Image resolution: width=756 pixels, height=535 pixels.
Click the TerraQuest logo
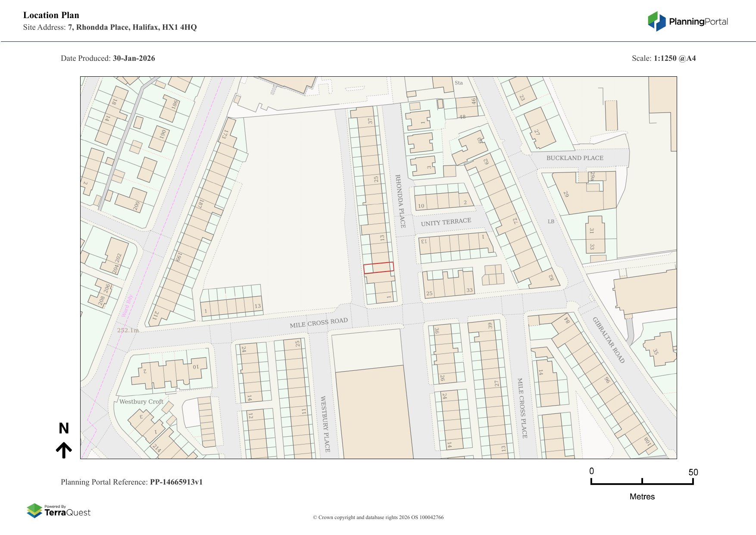[59, 510]
